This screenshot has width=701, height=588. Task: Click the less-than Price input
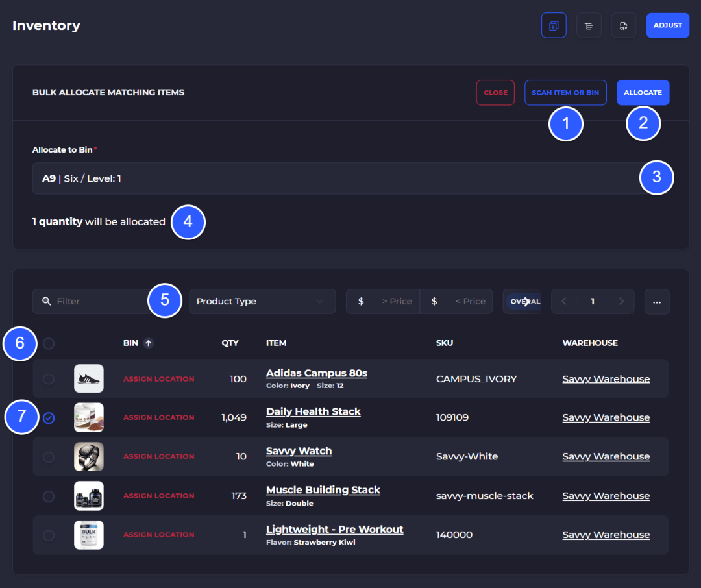coord(456,301)
